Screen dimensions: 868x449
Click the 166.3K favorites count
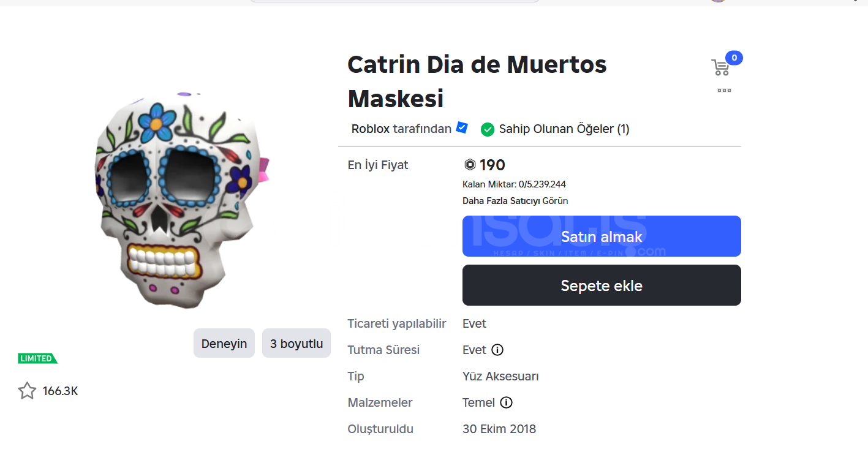(60, 391)
